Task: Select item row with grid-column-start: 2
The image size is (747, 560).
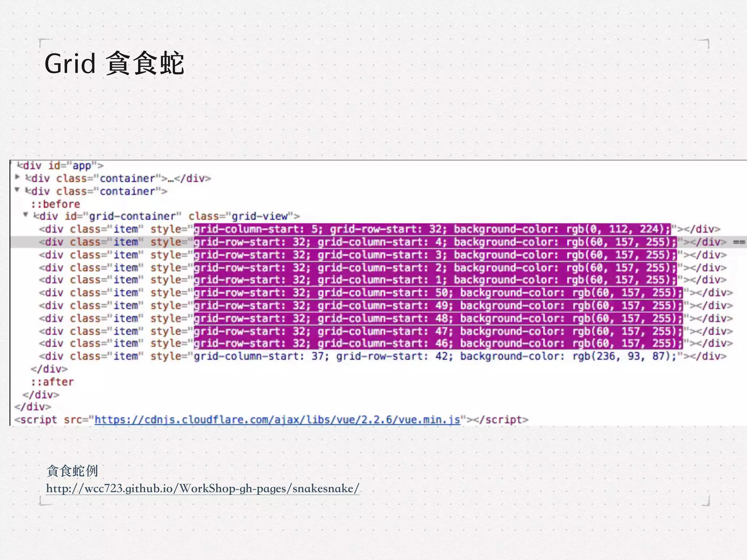Action: (383, 268)
